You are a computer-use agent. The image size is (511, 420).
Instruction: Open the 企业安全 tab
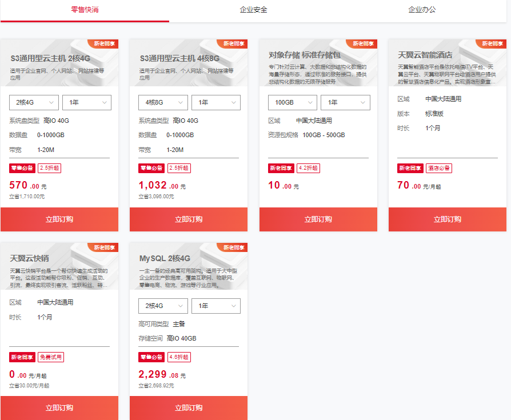click(253, 10)
